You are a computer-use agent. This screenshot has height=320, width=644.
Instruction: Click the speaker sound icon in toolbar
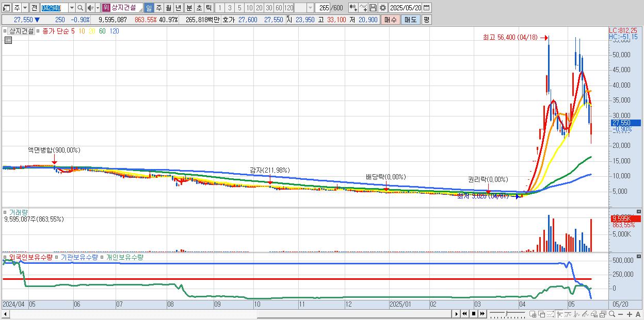(x=90, y=8)
